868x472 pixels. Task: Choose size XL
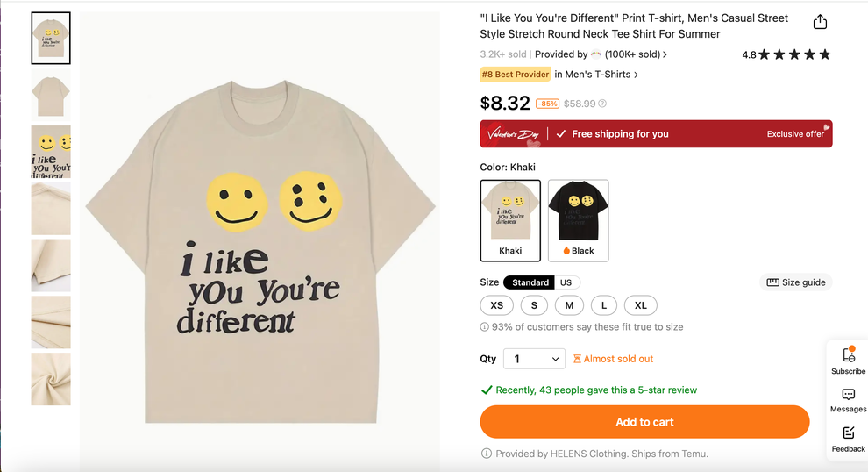pyautogui.click(x=641, y=305)
